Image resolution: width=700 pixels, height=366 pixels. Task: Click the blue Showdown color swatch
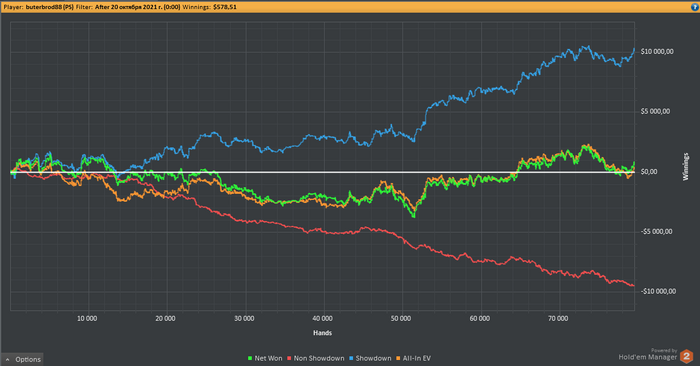coord(351,358)
